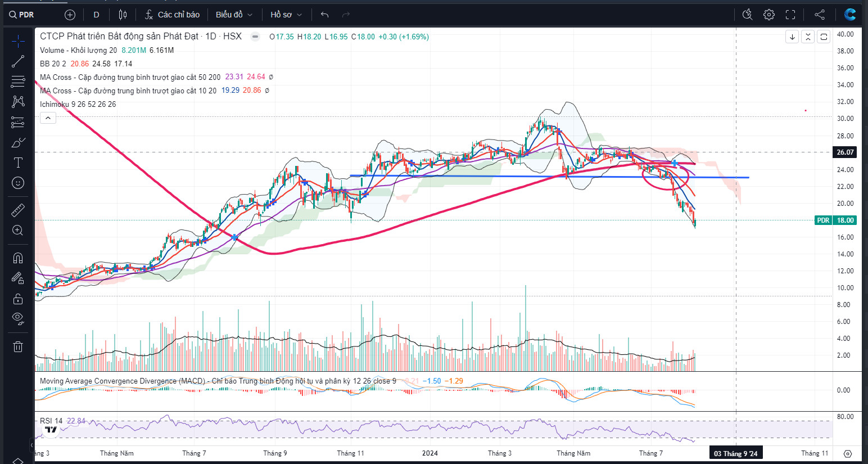This screenshot has width=868, height=464.
Task: Toggle stay in drawing mode
Action: point(18,278)
